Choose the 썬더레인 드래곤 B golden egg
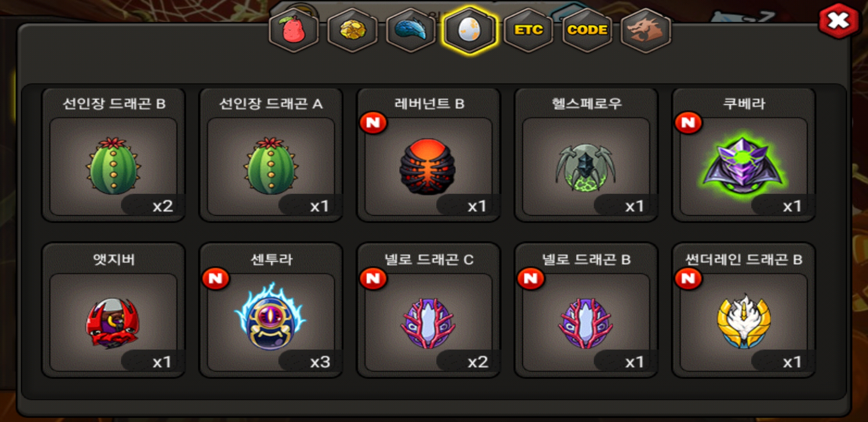 744,310
